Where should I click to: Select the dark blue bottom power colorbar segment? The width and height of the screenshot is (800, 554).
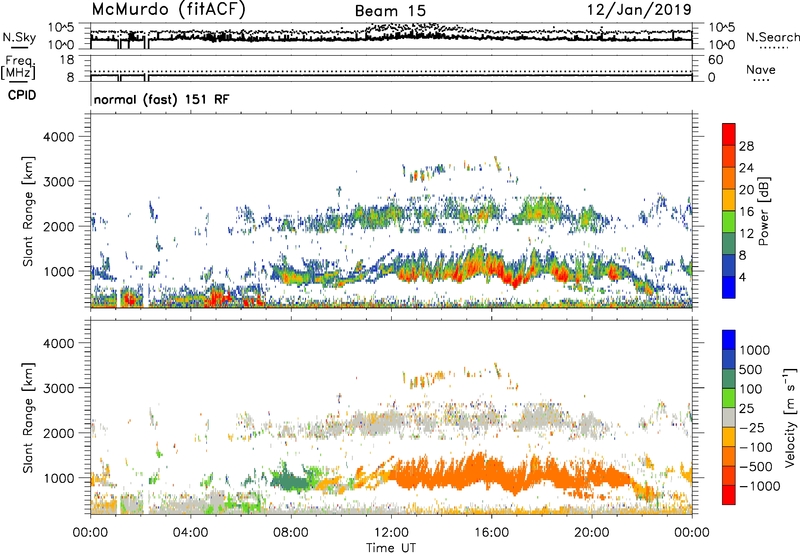[x=729, y=287]
